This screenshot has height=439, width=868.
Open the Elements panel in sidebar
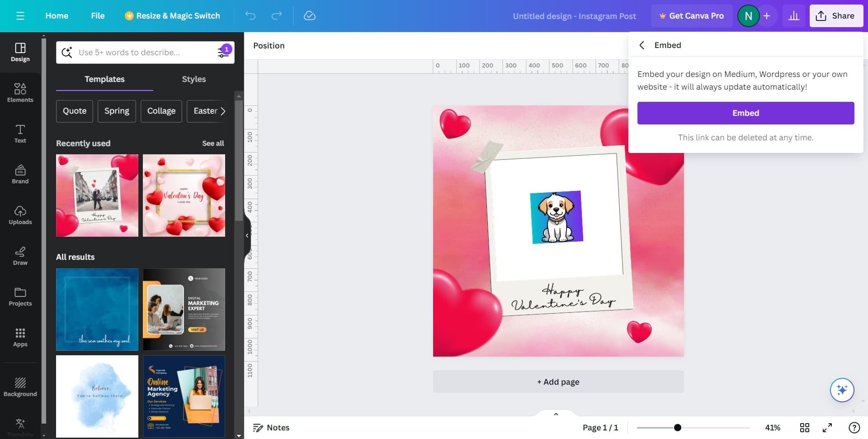pos(20,93)
